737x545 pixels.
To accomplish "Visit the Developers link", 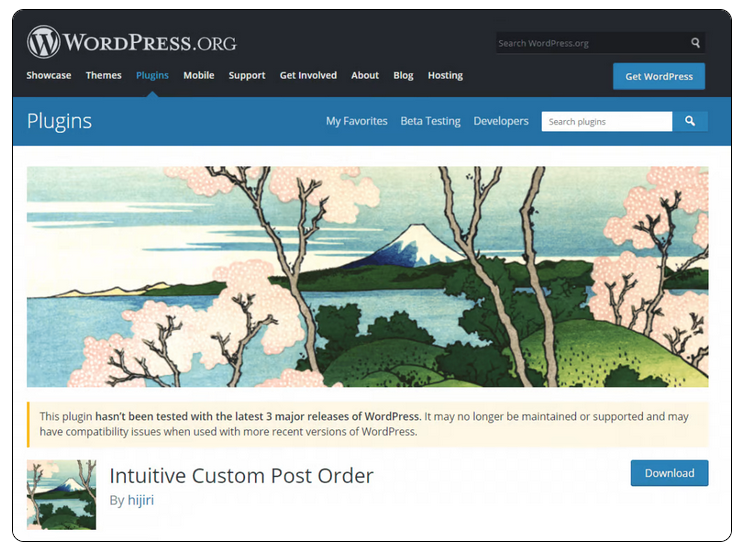I will point(501,121).
